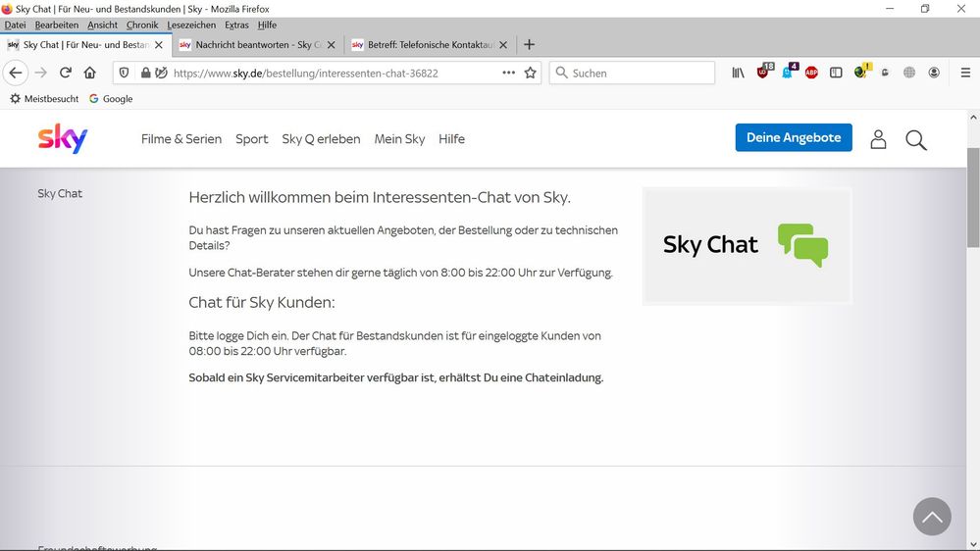
Task: Open Meistbesucht bookmarks folder
Action: [x=44, y=99]
